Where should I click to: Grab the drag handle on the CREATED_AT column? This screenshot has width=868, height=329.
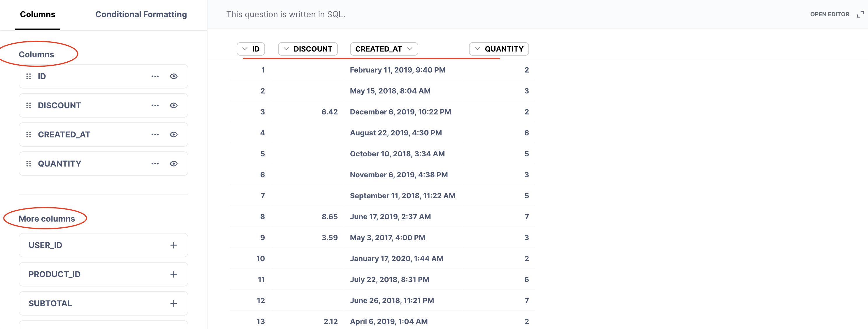[29, 134]
